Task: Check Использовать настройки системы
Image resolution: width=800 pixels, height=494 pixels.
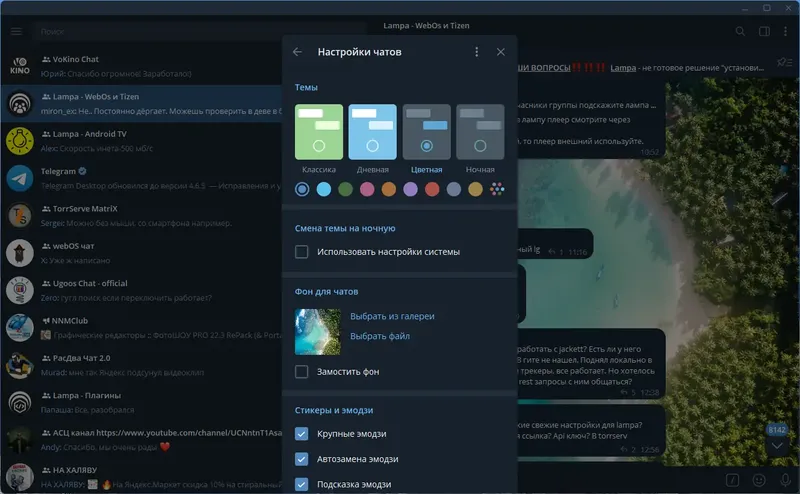Action: point(302,252)
